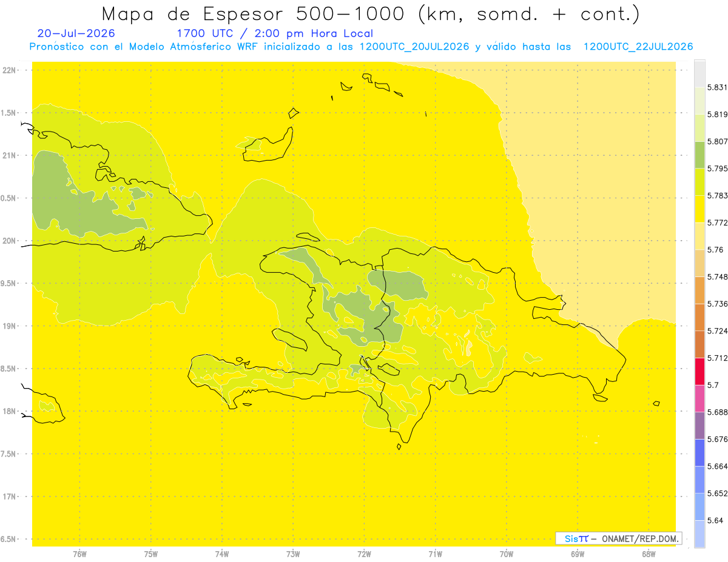The width and height of the screenshot is (728, 562).
Task: Click the longitude label '71W'
Action: pyautogui.click(x=435, y=554)
